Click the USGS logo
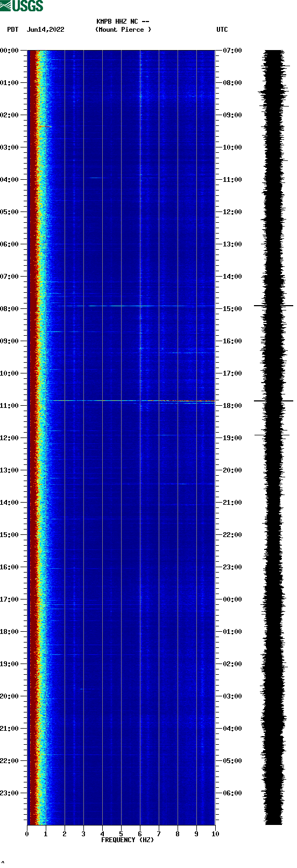Viewport: 297px width, 868px height. pos(22,6)
